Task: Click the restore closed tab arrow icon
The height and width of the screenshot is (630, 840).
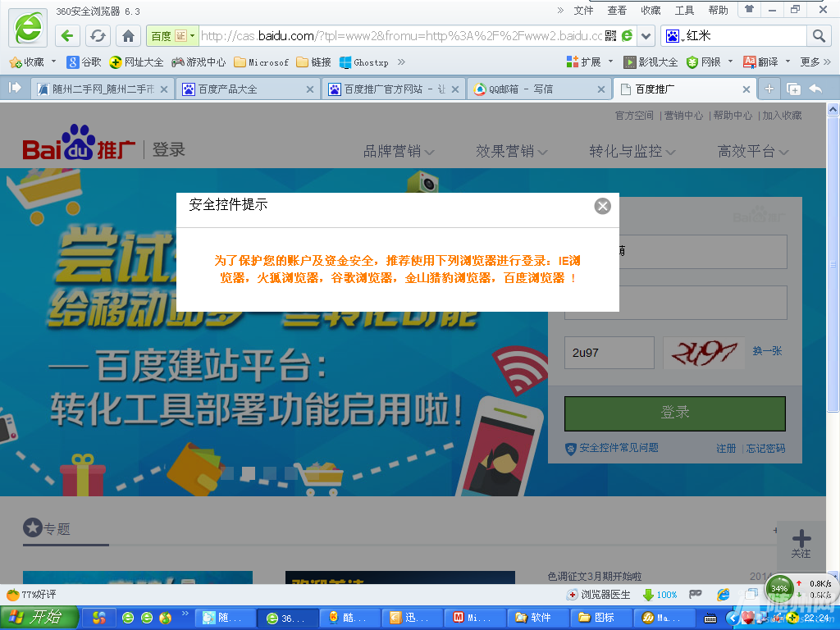Action: (x=815, y=89)
